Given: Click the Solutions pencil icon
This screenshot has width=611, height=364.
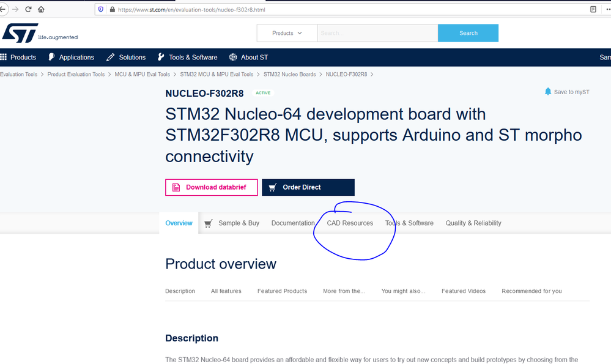Looking at the screenshot, I should [110, 58].
